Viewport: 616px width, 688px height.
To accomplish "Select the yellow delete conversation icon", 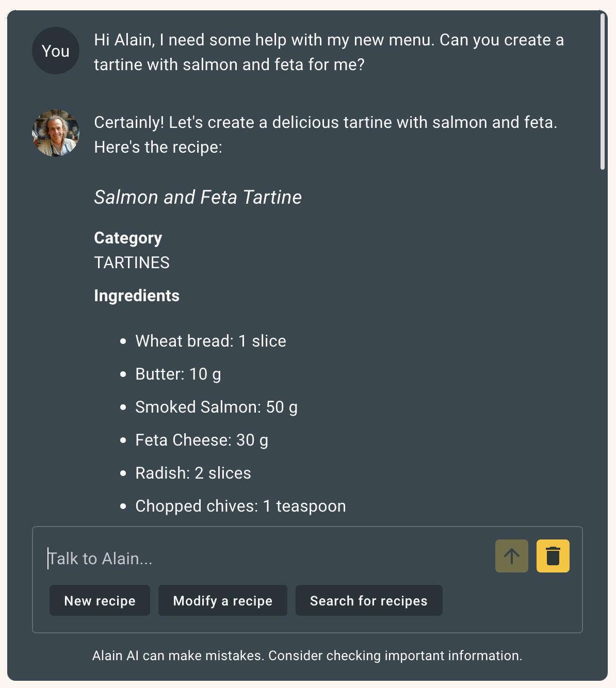I will point(553,556).
